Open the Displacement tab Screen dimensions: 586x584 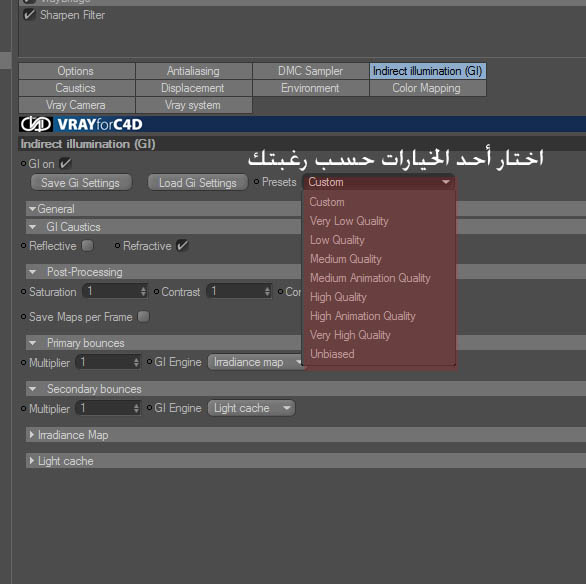[x=194, y=88]
